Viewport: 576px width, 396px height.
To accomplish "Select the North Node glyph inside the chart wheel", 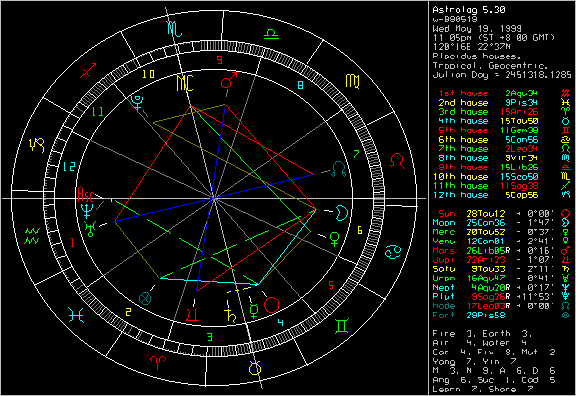I will coord(339,169).
